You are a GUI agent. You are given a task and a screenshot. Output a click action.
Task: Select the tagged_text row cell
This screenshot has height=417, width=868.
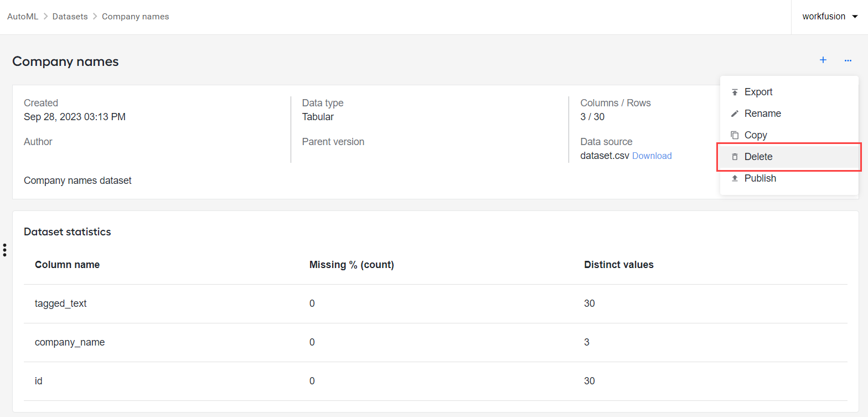[61, 303]
